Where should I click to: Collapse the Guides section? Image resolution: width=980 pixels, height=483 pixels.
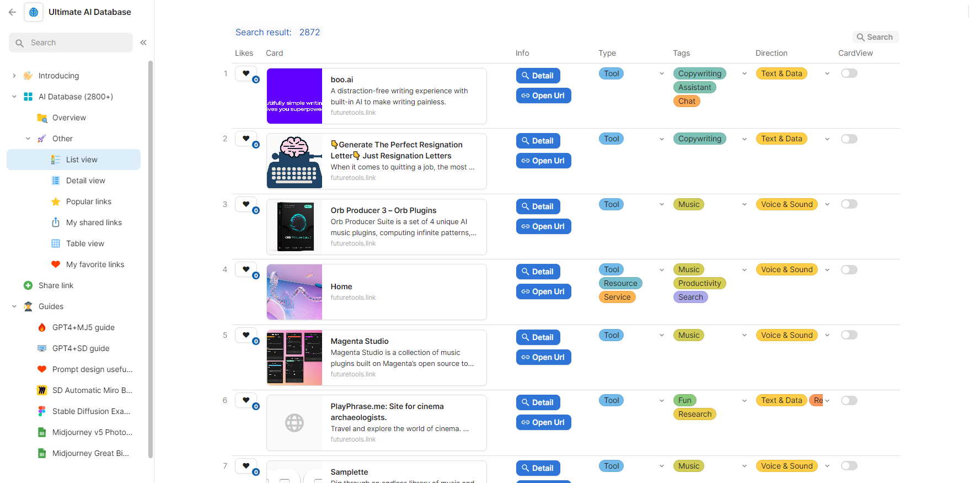(x=14, y=306)
